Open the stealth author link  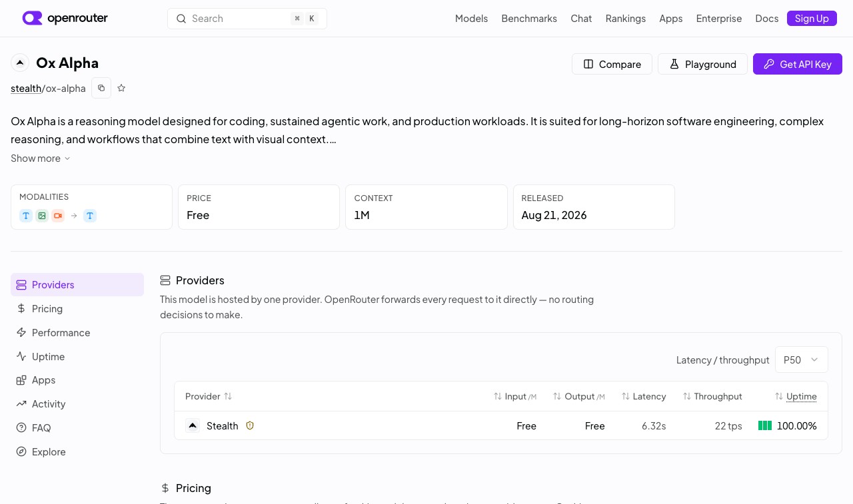[26, 88]
